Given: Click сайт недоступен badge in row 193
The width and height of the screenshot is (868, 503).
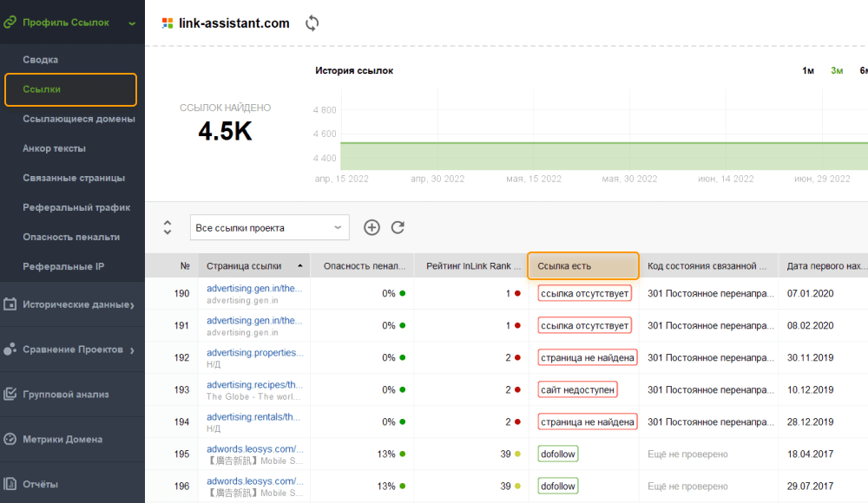Looking at the screenshot, I should (x=577, y=389).
